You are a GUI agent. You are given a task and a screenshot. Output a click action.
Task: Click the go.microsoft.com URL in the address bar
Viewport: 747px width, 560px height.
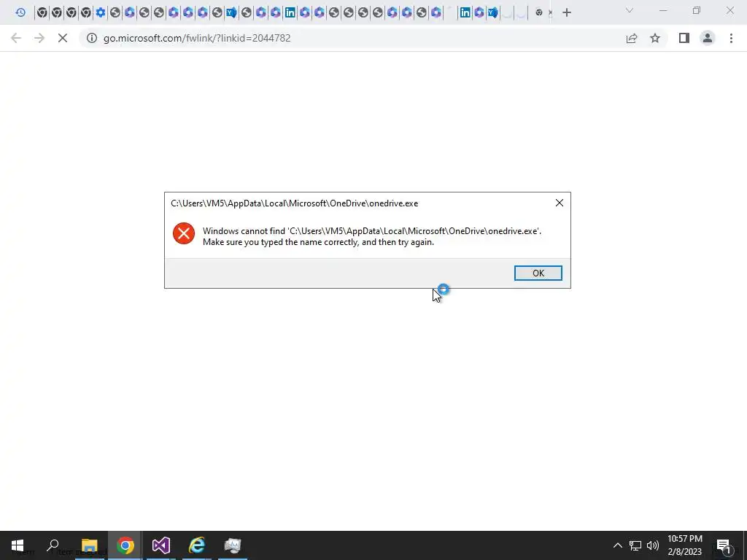click(x=197, y=38)
